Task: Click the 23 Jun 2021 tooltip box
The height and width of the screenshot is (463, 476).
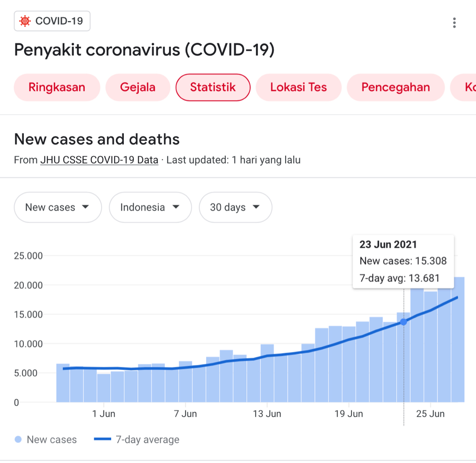Action: (403, 261)
